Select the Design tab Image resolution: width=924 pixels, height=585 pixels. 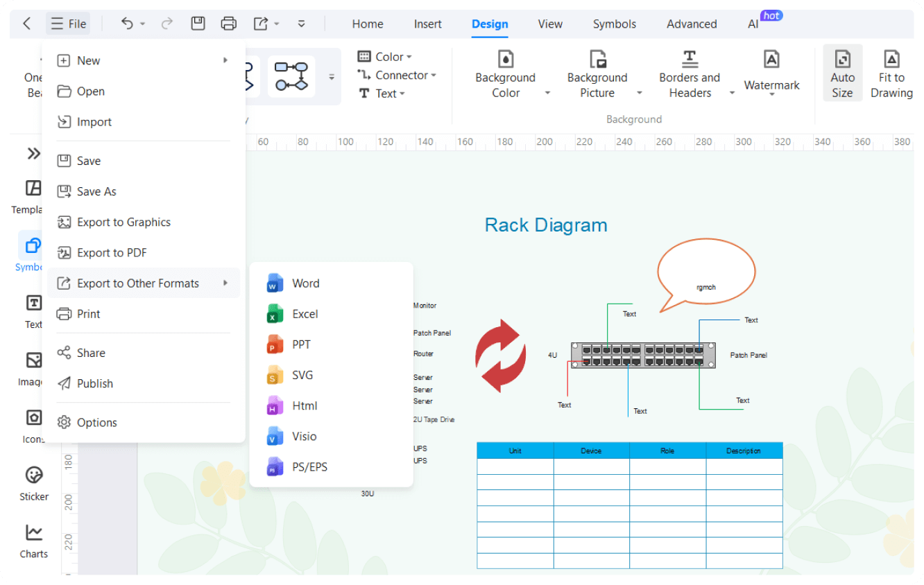pyautogui.click(x=490, y=24)
